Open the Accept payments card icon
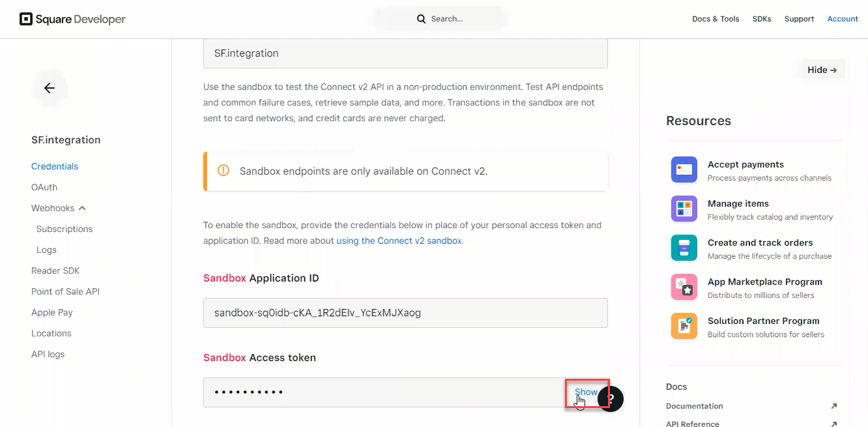The height and width of the screenshot is (427, 868). [x=684, y=169]
